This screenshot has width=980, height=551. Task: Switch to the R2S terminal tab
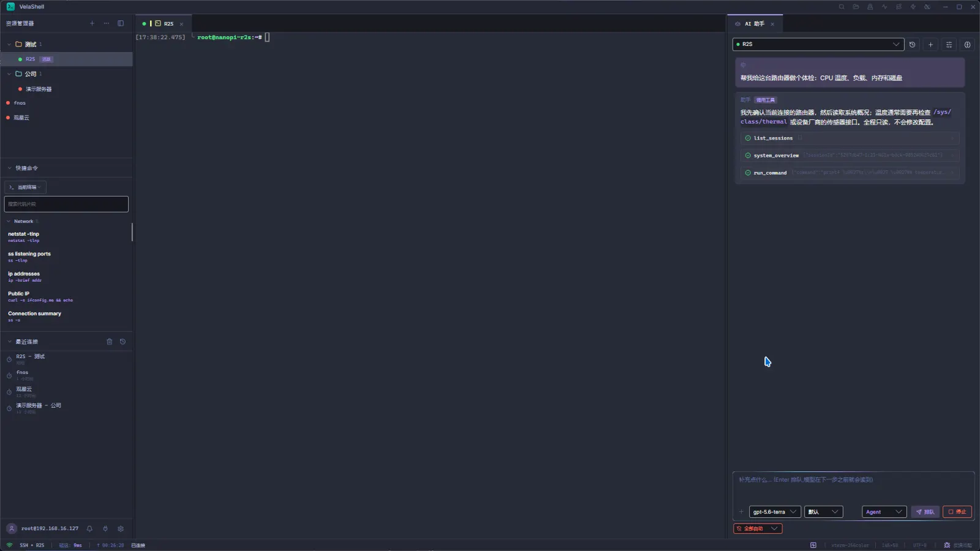click(164, 23)
